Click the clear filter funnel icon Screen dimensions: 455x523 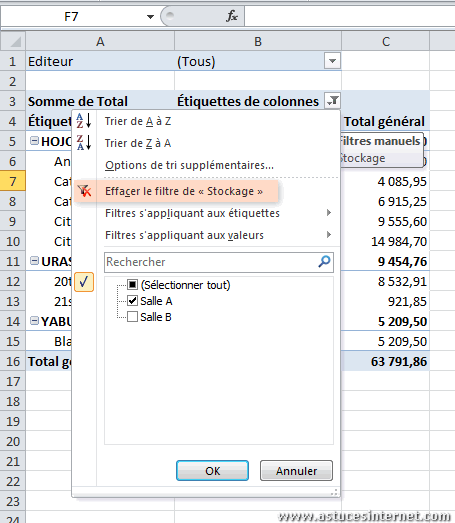pos(84,191)
